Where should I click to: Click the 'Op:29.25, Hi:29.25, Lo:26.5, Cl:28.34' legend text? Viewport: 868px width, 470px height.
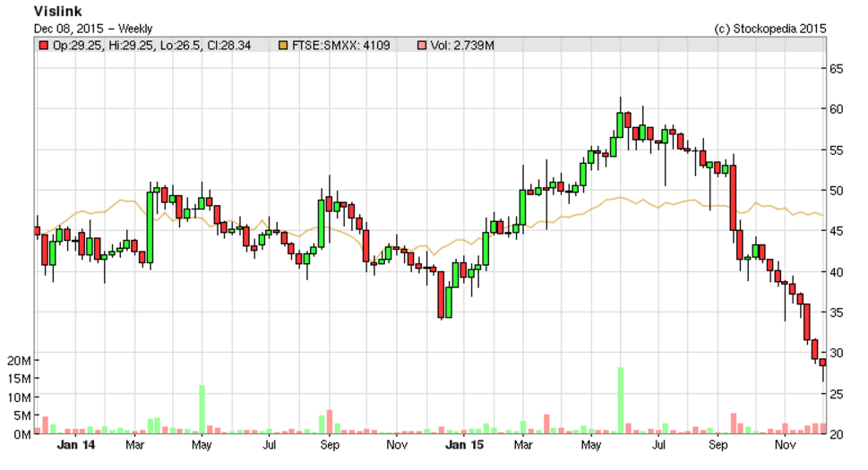(x=151, y=46)
